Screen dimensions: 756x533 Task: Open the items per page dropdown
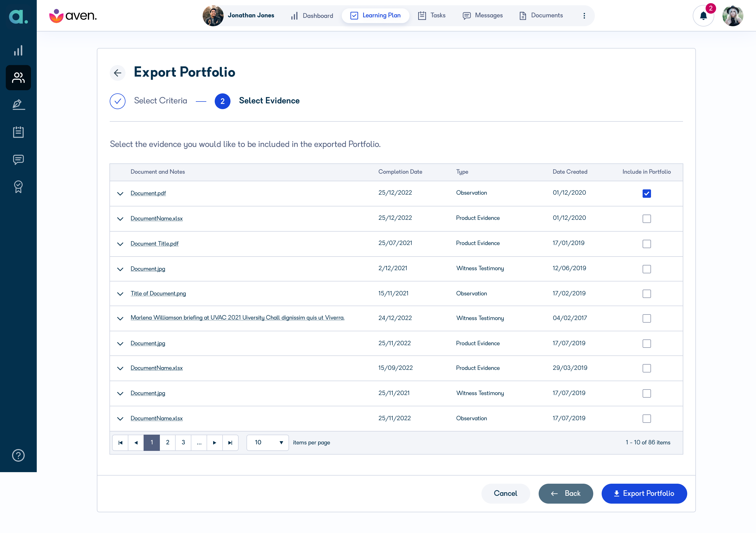coord(267,443)
